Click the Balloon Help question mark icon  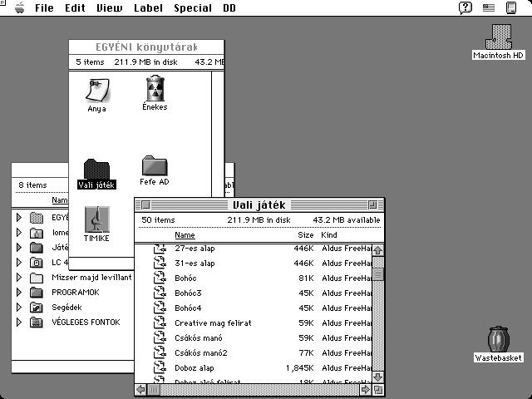465,7
